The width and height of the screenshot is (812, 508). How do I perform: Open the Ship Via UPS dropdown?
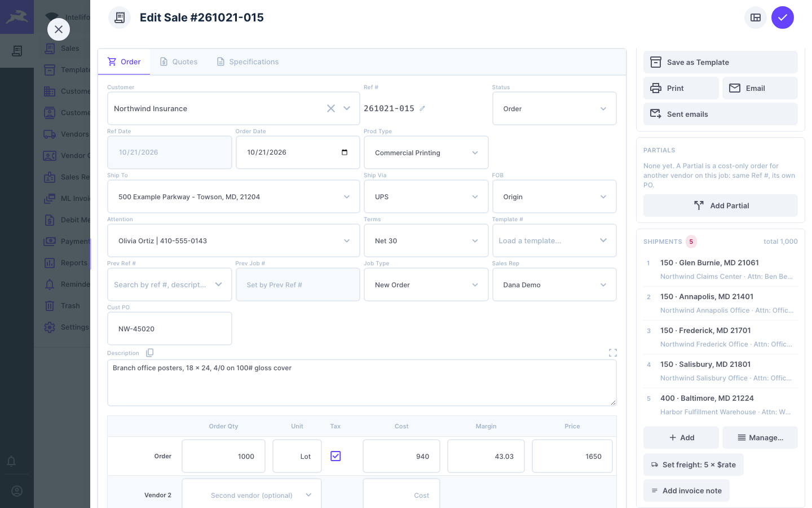pyautogui.click(x=426, y=196)
